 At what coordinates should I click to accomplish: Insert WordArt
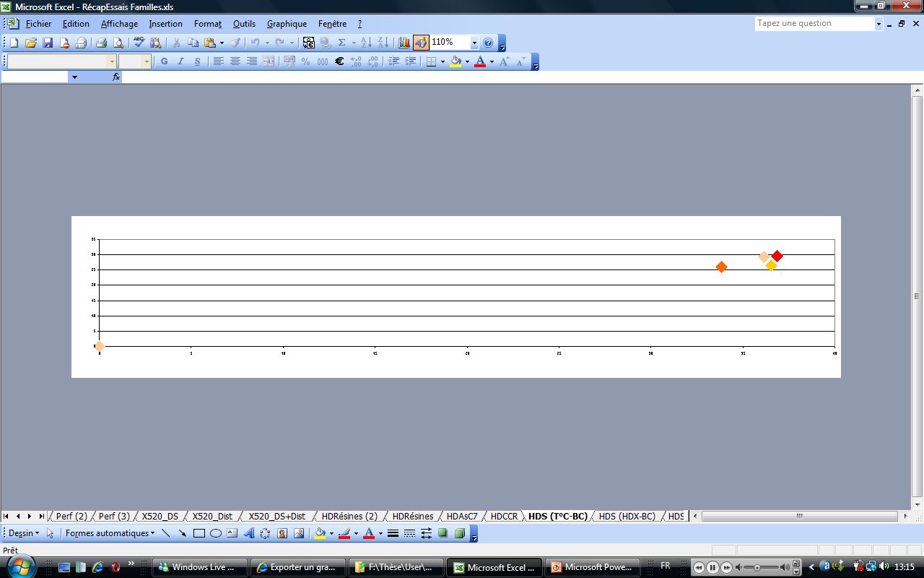[x=248, y=533]
